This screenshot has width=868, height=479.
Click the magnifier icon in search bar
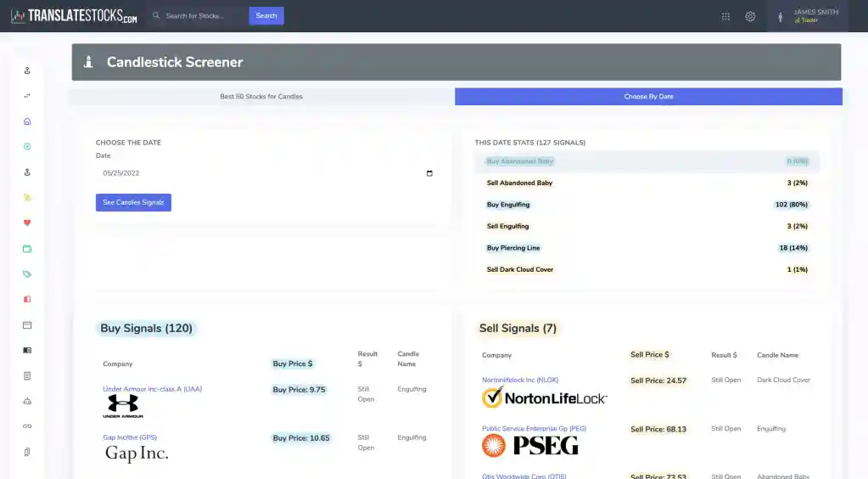click(156, 15)
